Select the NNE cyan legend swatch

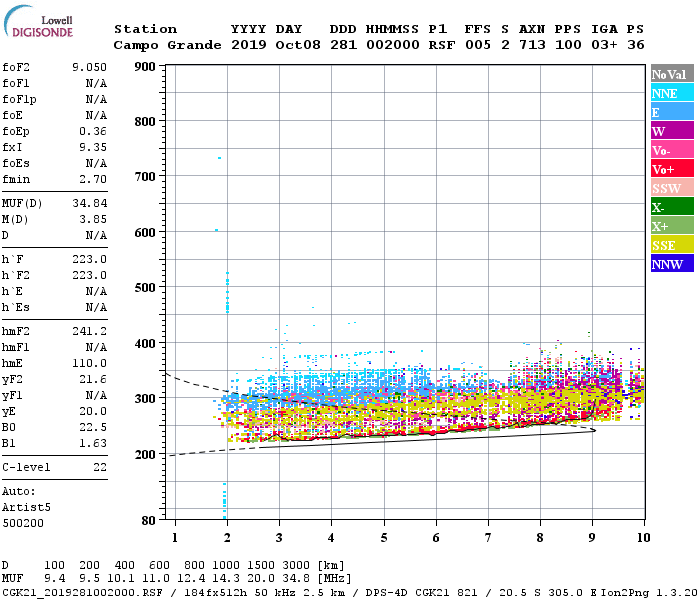click(x=672, y=93)
